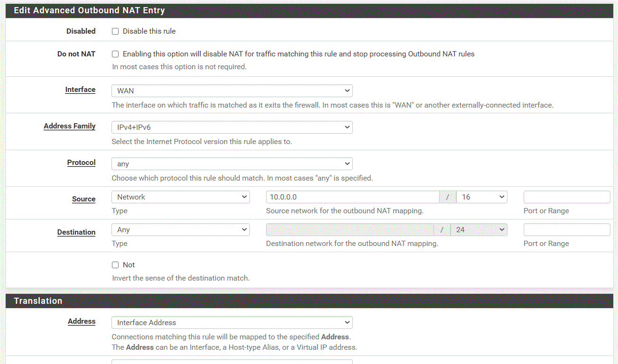The height and width of the screenshot is (364, 618).
Task: Open the Protocol any dropdown
Action: click(232, 164)
